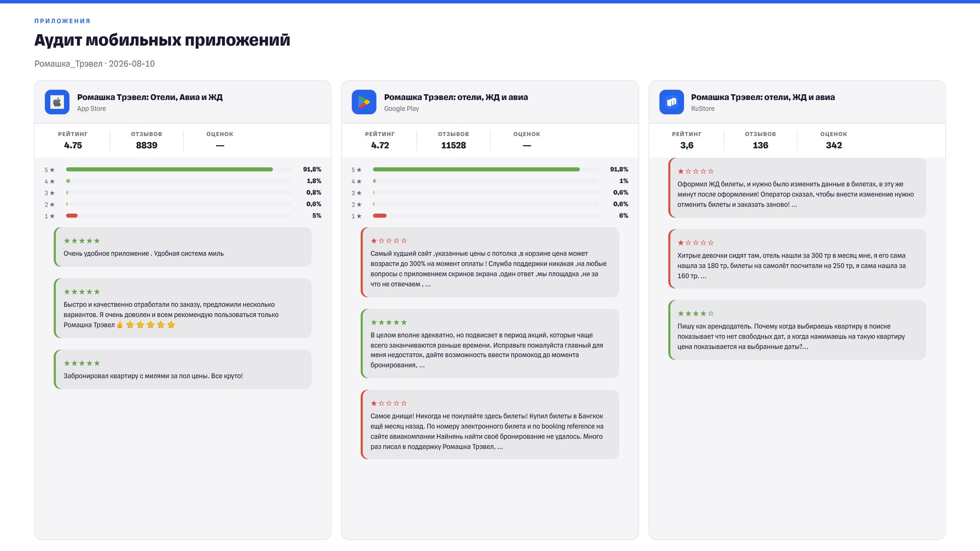Click the one-star rating above 'Хитрые девочки'

coord(696,243)
